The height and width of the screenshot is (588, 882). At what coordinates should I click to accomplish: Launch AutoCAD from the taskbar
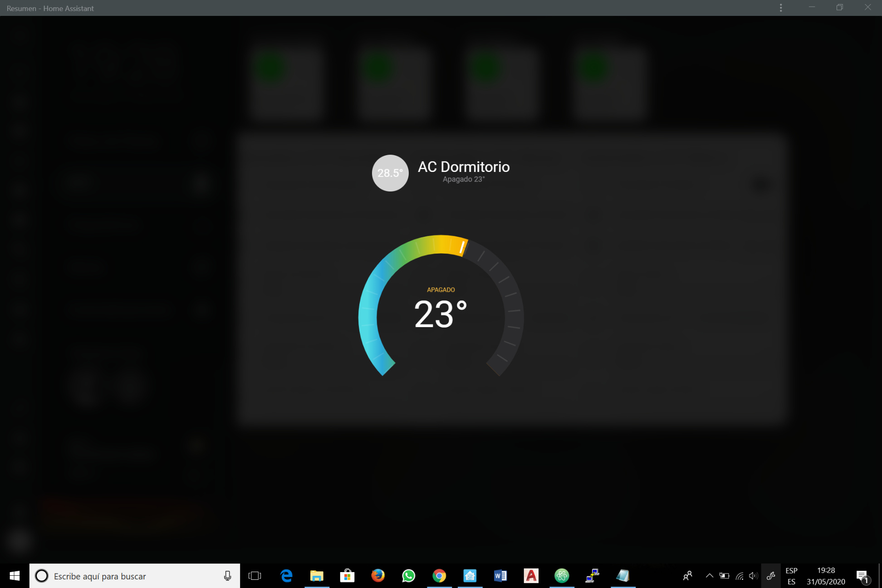click(x=531, y=576)
